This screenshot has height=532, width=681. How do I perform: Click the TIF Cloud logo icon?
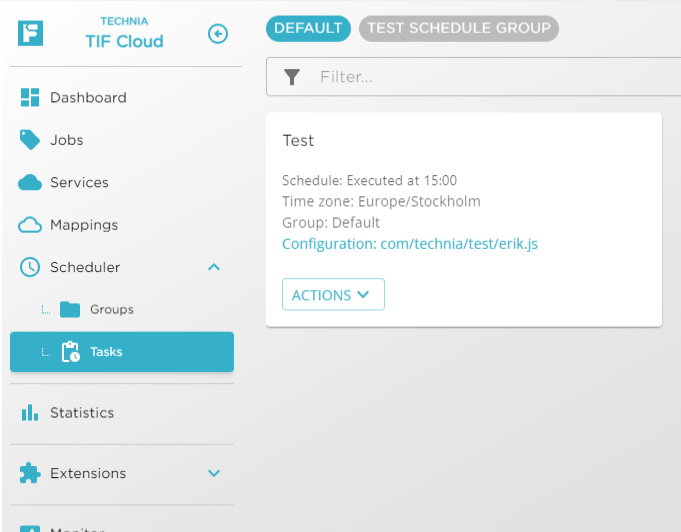pyautogui.click(x=31, y=33)
